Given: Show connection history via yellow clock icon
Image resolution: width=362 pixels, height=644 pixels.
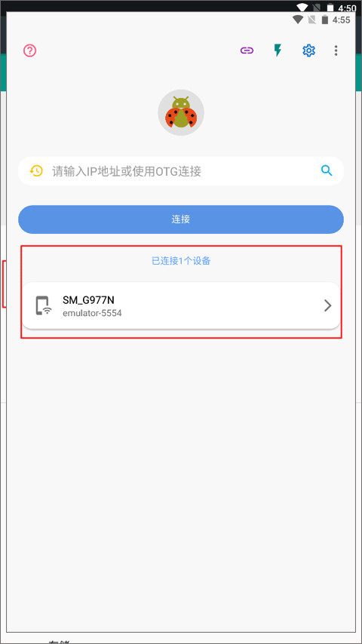Looking at the screenshot, I should [36, 171].
